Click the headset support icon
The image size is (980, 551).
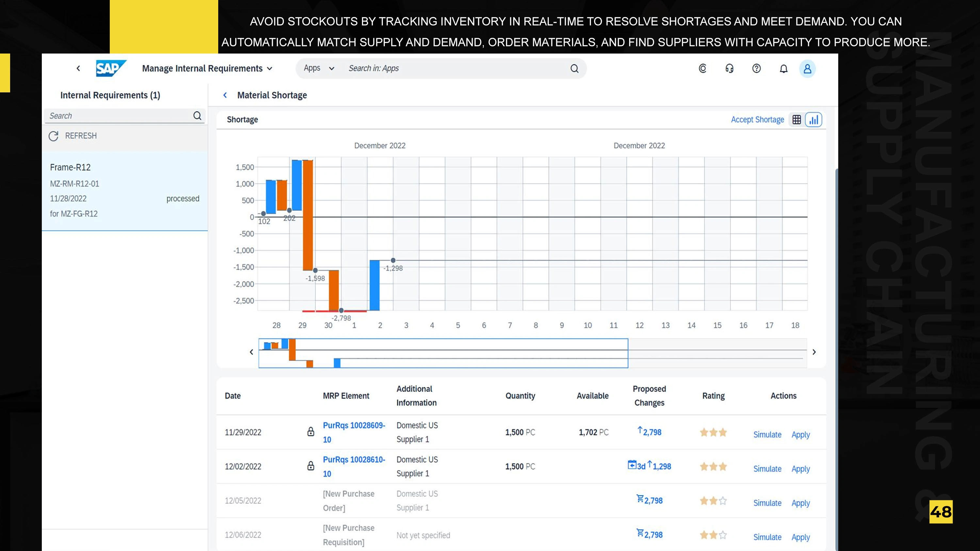[x=729, y=69]
